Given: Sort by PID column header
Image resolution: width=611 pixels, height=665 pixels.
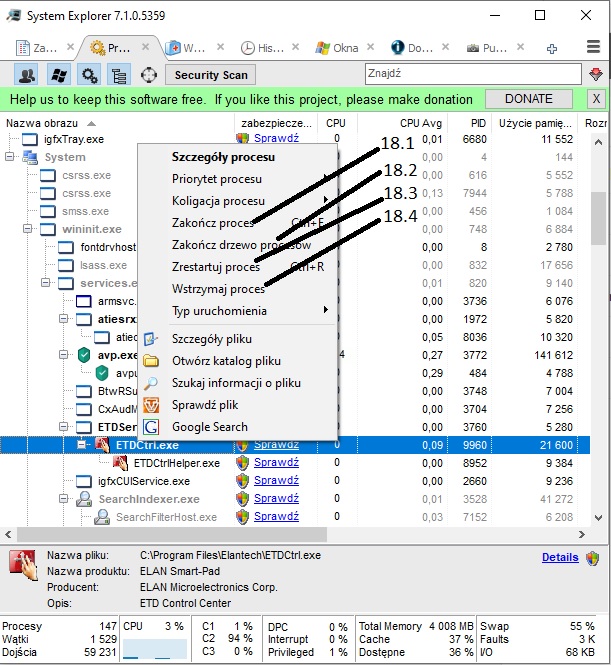Looking at the screenshot, I should (x=469, y=123).
